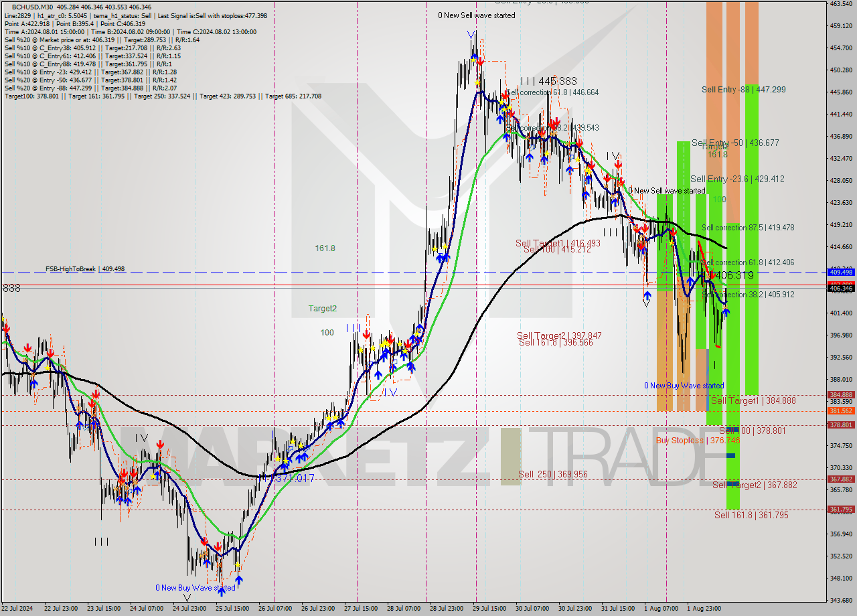Click the '1 Aug 07:00' time axis label
This screenshot has width=857, height=616.
pos(660,609)
